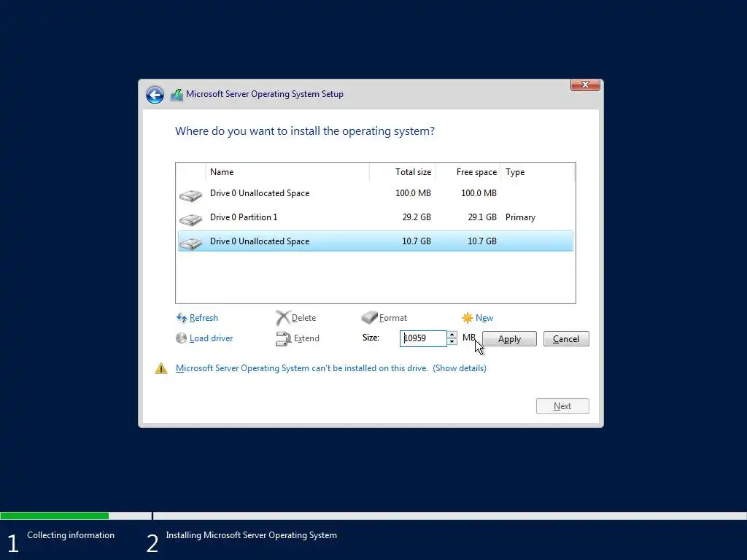Open the Refresh link
The width and height of the screenshot is (747, 560).
click(x=204, y=318)
